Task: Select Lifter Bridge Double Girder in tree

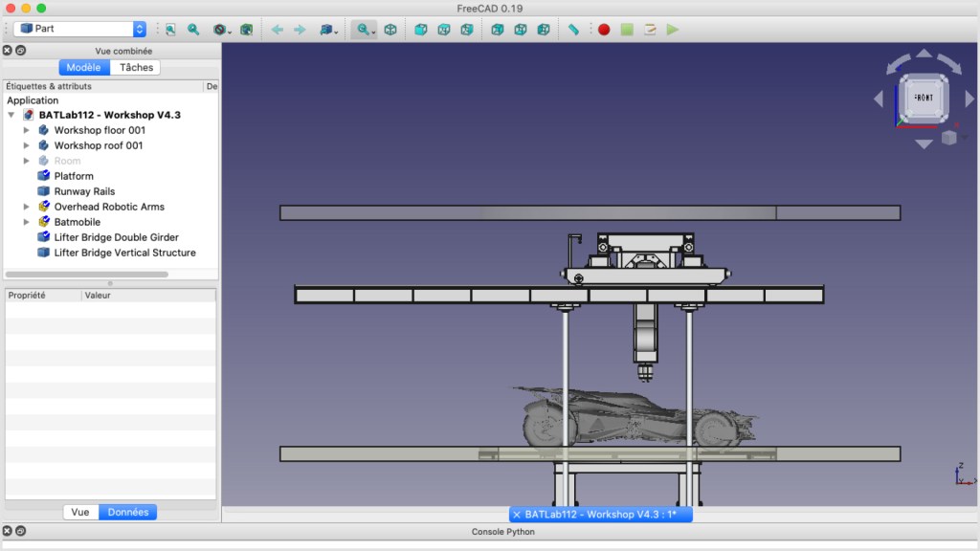Action: 116,237
